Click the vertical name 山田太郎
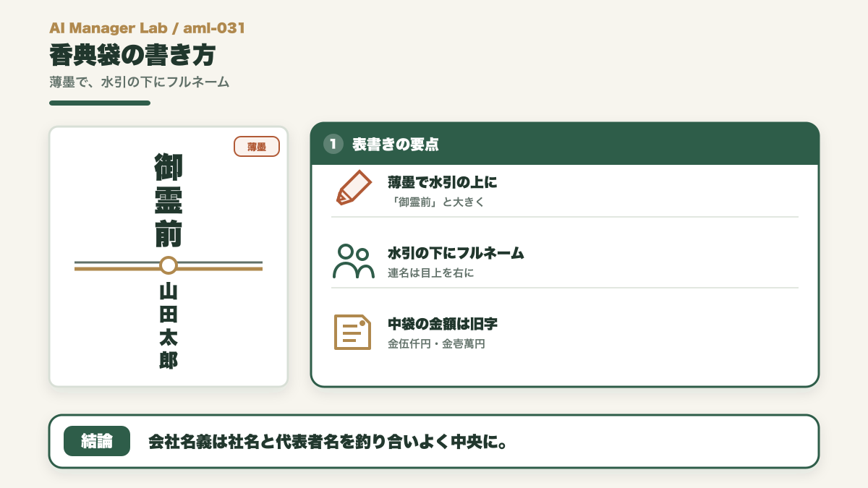Image resolution: width=868 pixels, height=488 pixels. (x=169, y=326)
